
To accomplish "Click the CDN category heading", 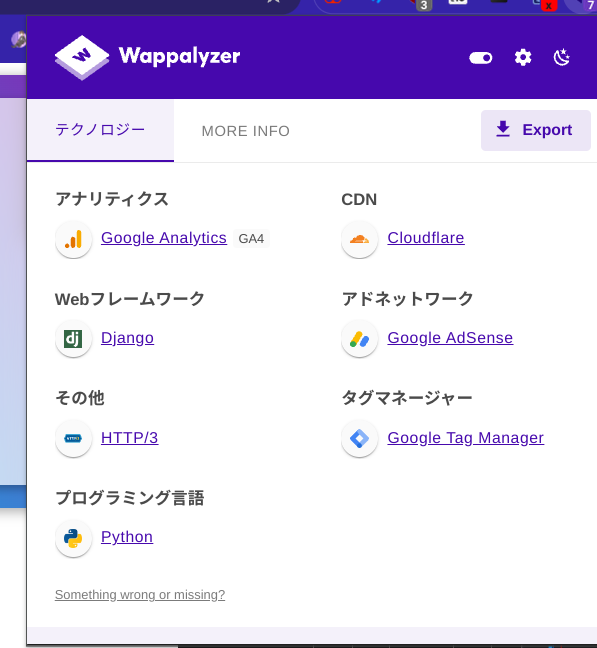I will coord(359,200).
